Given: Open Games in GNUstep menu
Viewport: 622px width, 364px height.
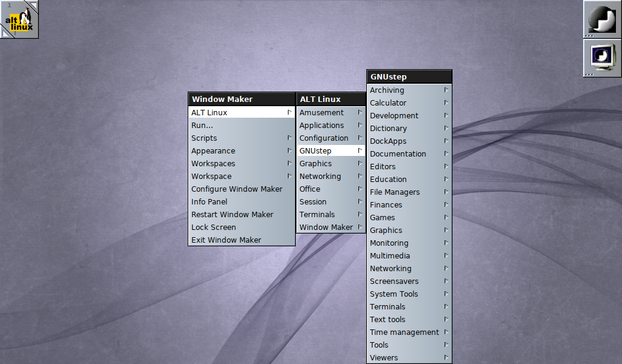Looking at the screenshot, I should 409,217.
